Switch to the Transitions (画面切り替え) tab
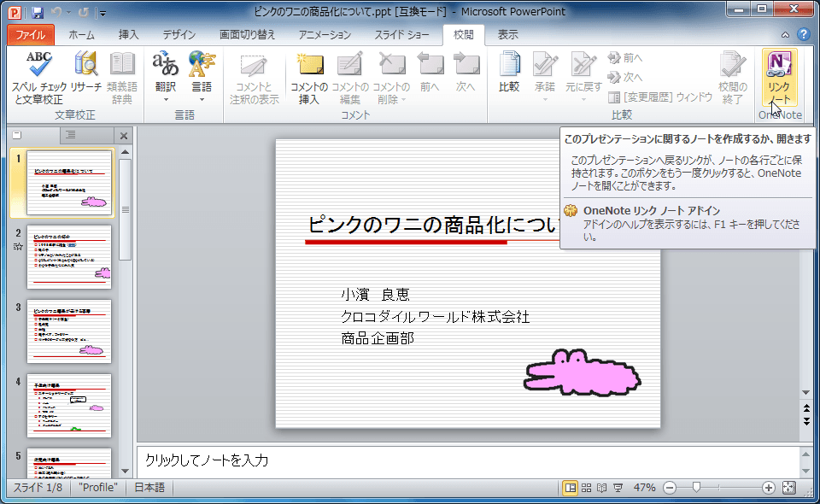 click(247, 35)
